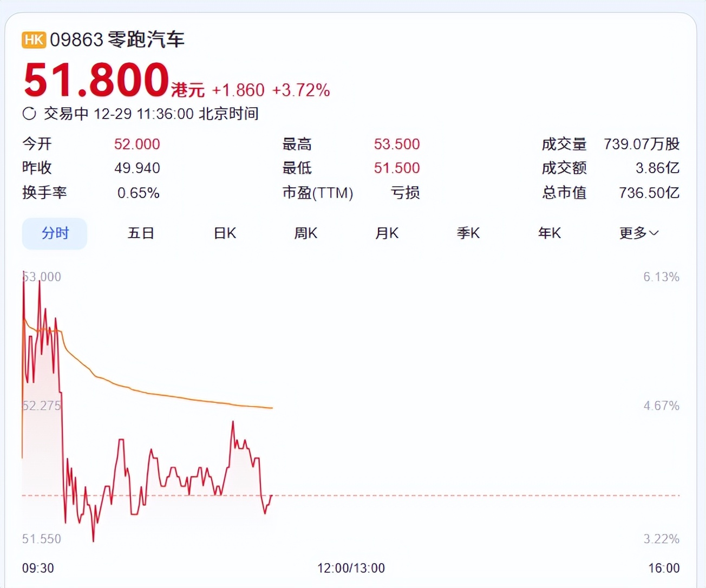Select the 分时 intraday tab
Screen dimensions: 706x588
(55, 233)
